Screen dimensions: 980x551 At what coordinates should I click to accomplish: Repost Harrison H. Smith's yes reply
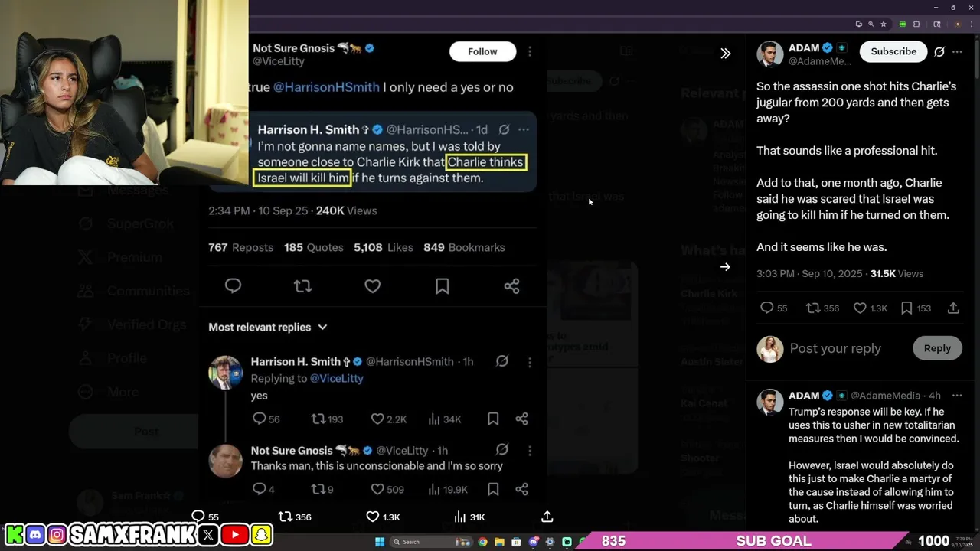pyautogui.click(x=327, y=419)
